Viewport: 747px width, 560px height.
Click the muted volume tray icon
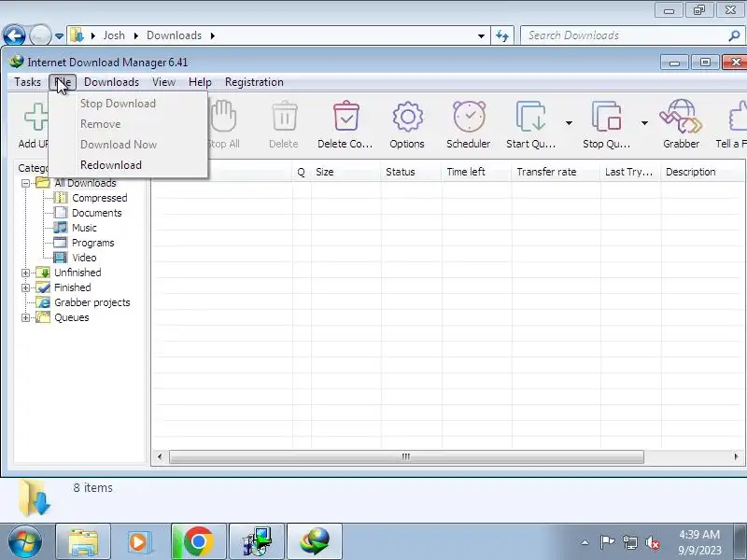pyautogui.click(x=652, y=542)
